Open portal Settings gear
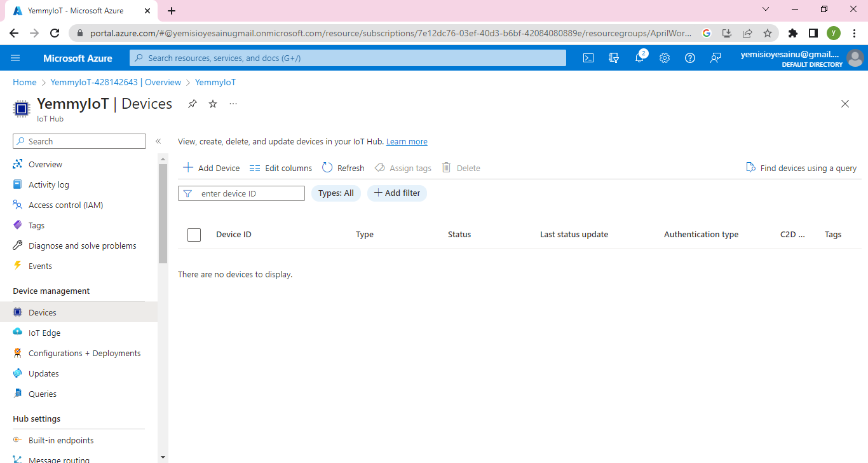This screenshot has width=868, height=463. point(665,58)
